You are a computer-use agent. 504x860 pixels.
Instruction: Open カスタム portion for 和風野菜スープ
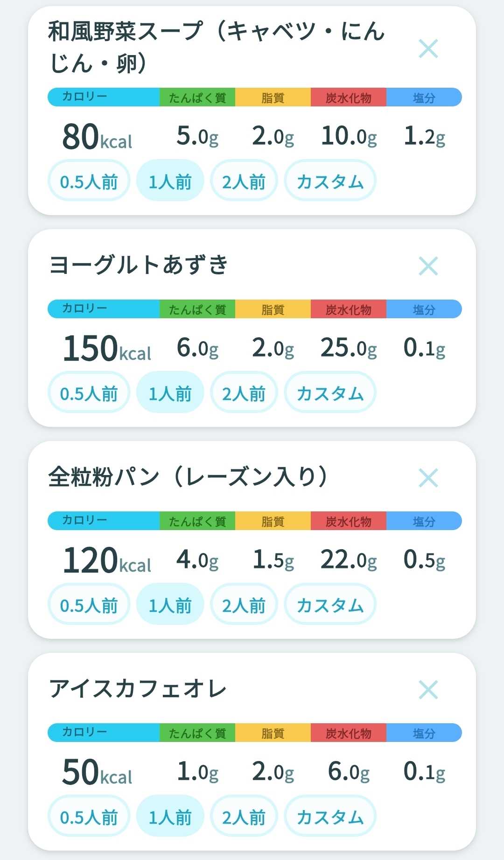330,181
